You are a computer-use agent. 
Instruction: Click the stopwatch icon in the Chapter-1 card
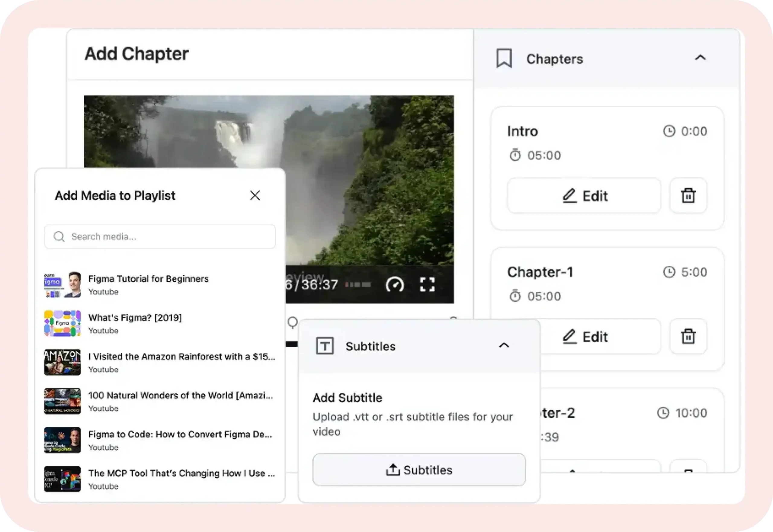515,296
